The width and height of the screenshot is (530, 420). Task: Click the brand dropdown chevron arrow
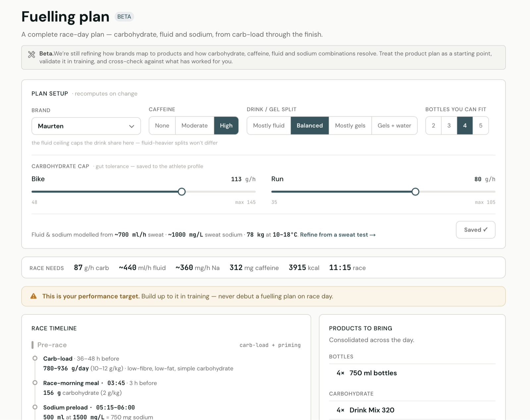(x=132, y=126)
